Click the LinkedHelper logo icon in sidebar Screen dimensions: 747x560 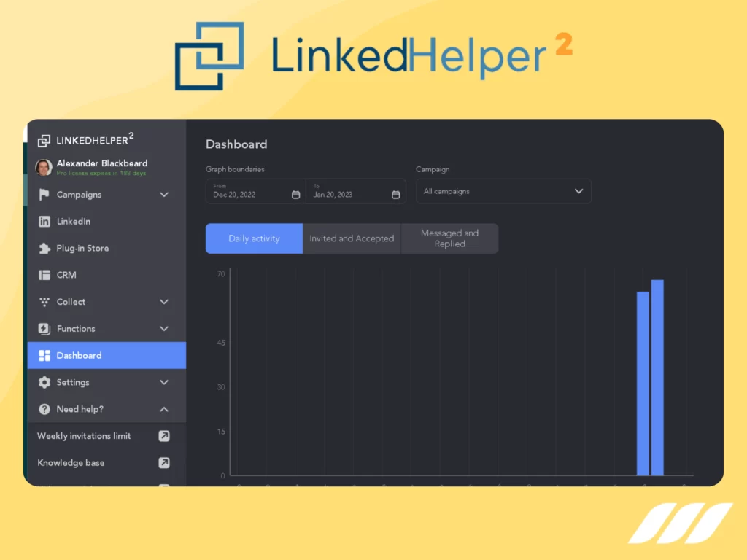44,141
